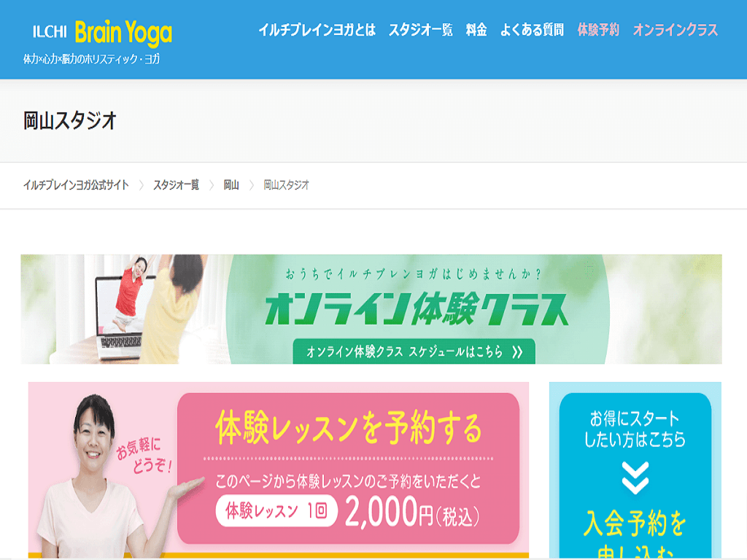Click the laptop yoga photo in banner
747x560 pixels.
[x=126, y=309]
